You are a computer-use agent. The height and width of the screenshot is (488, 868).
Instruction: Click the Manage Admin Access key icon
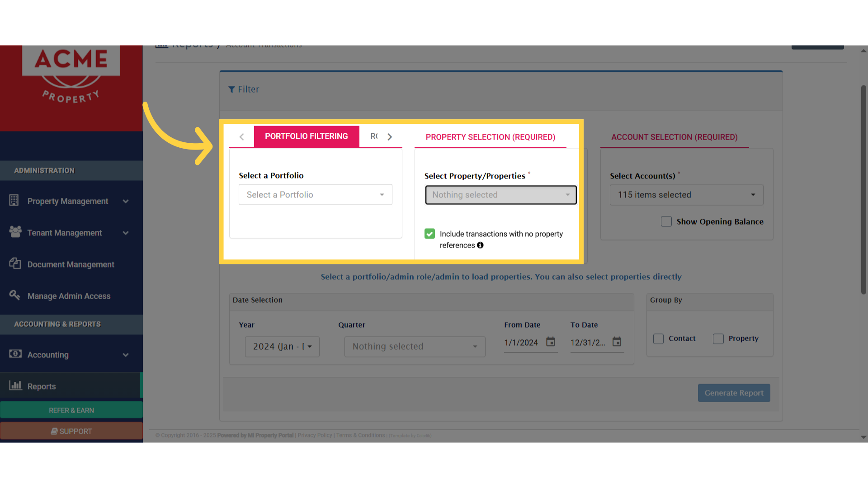click(x=14, y=295)
